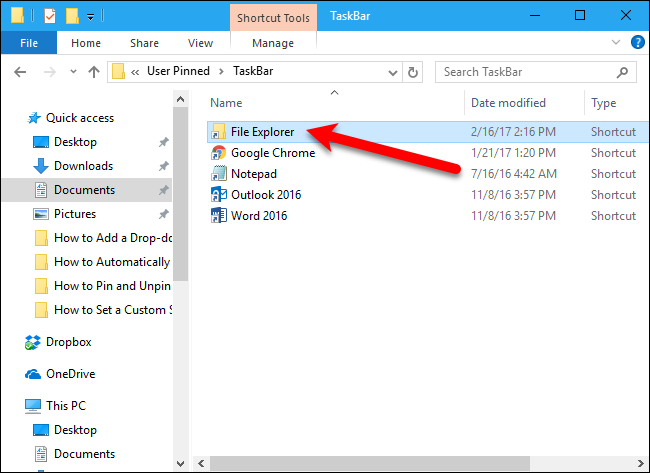Viewport: 650px width, 473px height.
Task: Click the Forward navigation arrow
Action: coord(50,72)
